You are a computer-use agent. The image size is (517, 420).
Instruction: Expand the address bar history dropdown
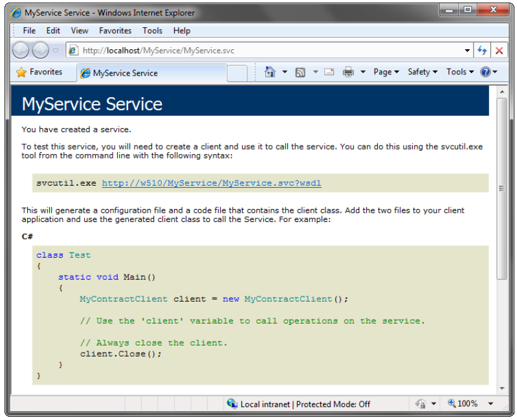(x=468, y=50)
